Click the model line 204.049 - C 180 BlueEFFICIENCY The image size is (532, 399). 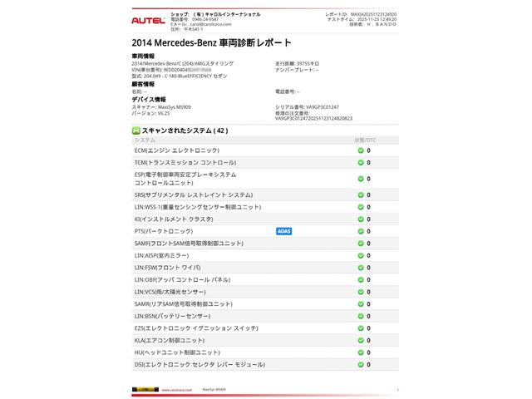click(180, 76)
